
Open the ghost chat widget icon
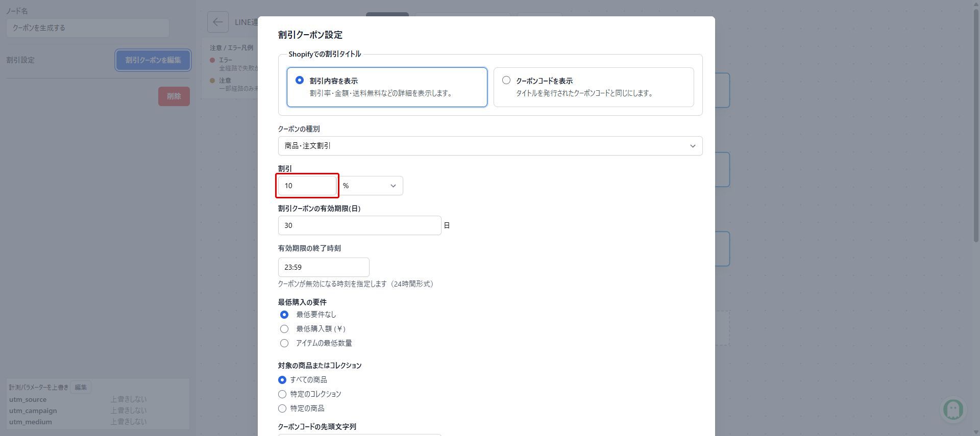click(953, 408)
